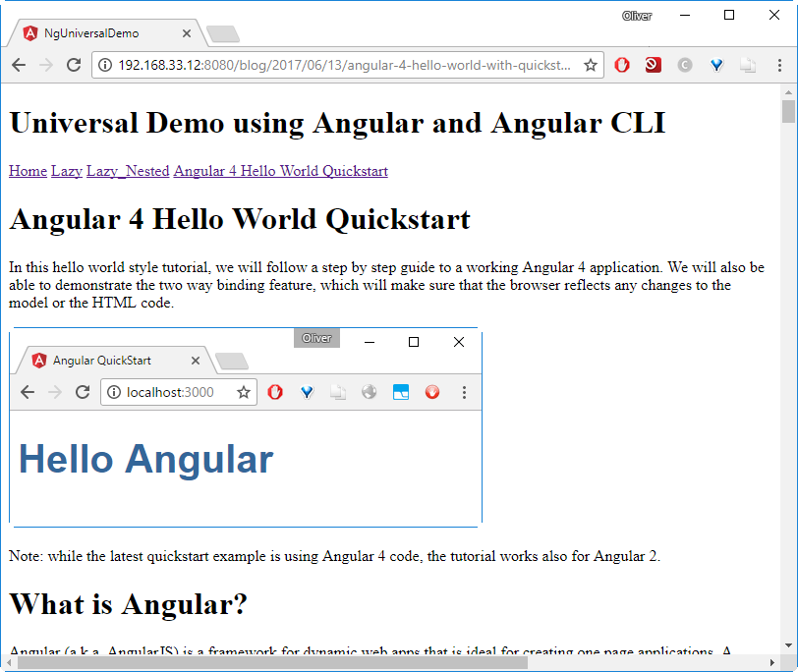Reload the current page
The height and width of the screenshot is (672, 798).
pyautogui.click(x=73, y=65)
